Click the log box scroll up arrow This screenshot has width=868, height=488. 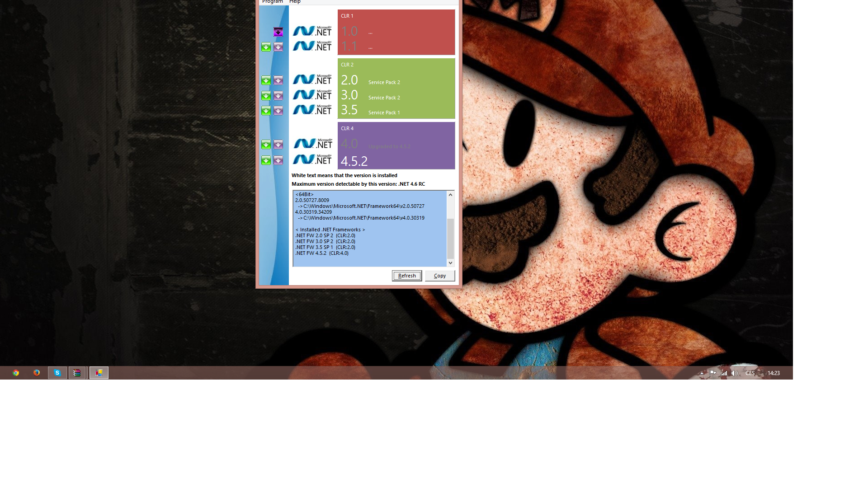click(450, 195)
